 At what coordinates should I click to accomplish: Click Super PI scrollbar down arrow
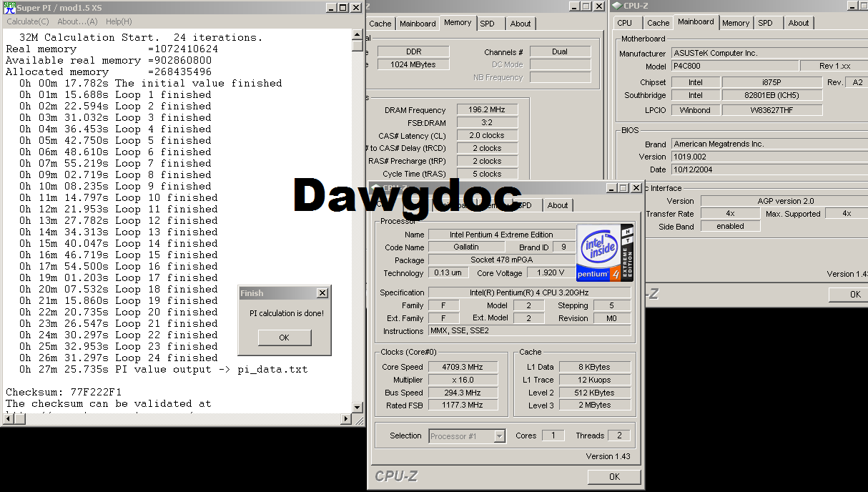(357, 408)
